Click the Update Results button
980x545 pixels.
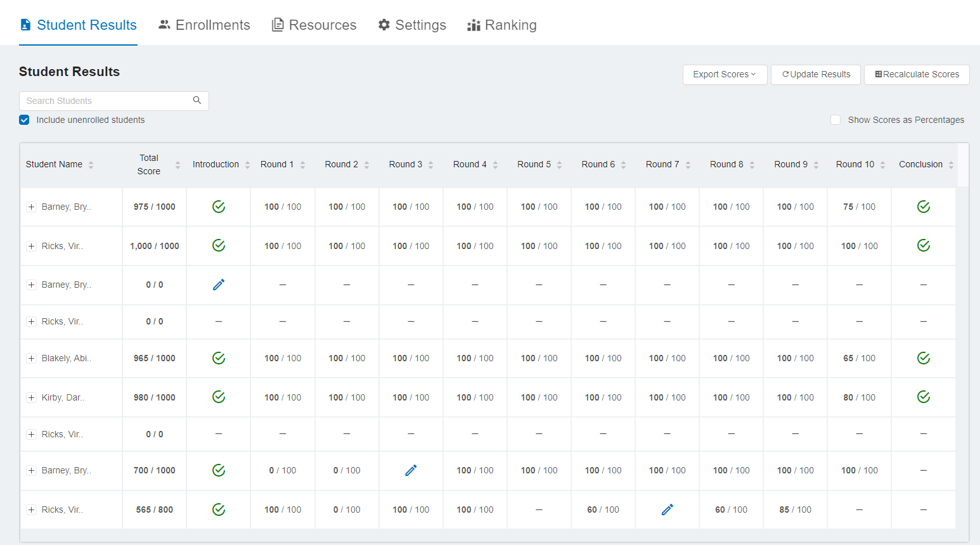coord(816,75)
